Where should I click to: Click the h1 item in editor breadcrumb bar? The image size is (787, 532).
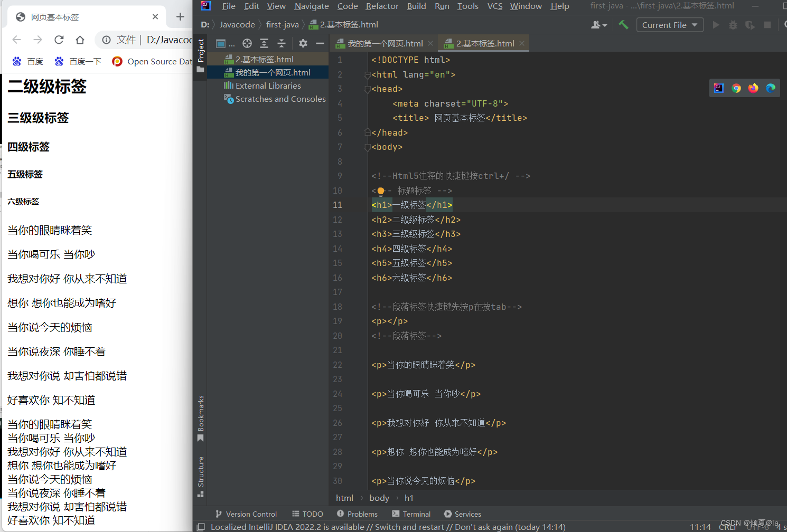point(409,498)
